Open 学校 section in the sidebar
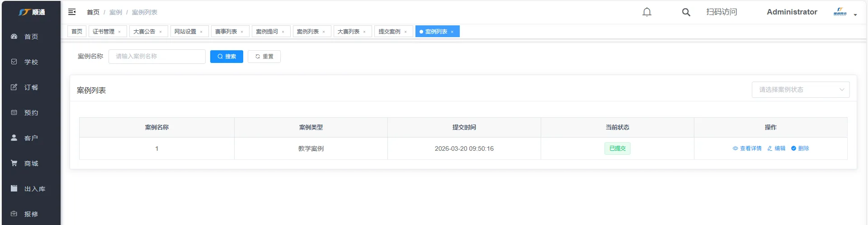The image size is (868, 225). 31,62
